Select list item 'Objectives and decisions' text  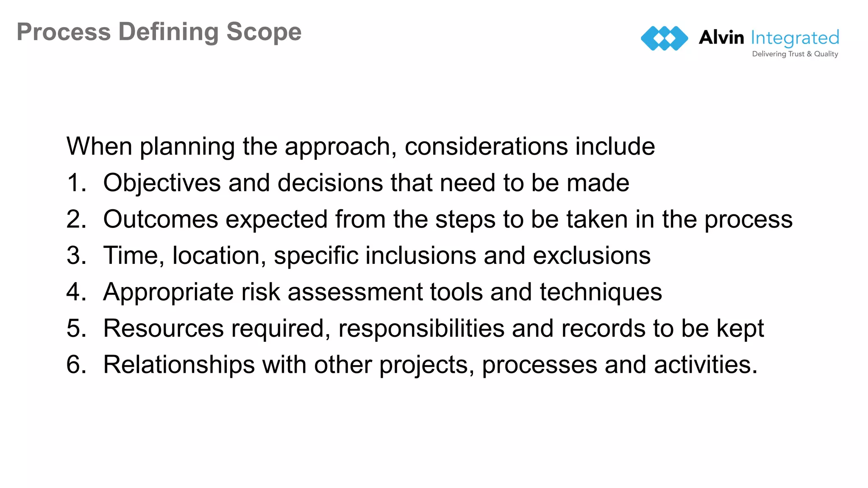[366, 183]
